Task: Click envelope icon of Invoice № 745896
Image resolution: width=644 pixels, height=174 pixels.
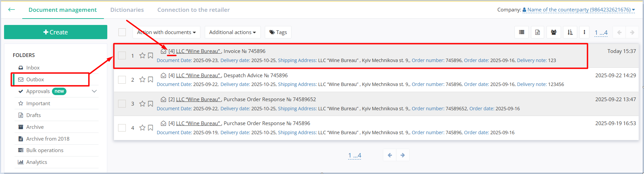Action: coord(163,51)
